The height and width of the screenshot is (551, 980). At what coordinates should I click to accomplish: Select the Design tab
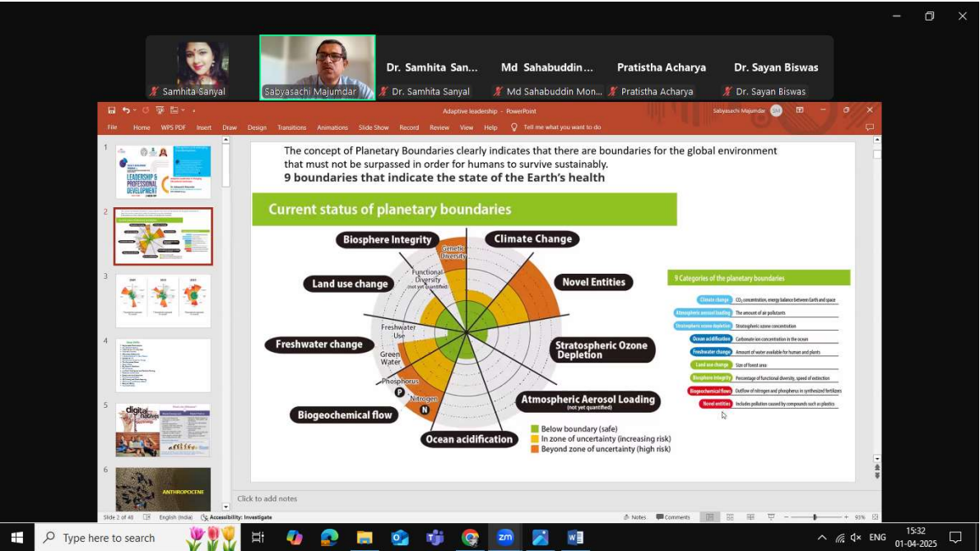tap(257, 127)
